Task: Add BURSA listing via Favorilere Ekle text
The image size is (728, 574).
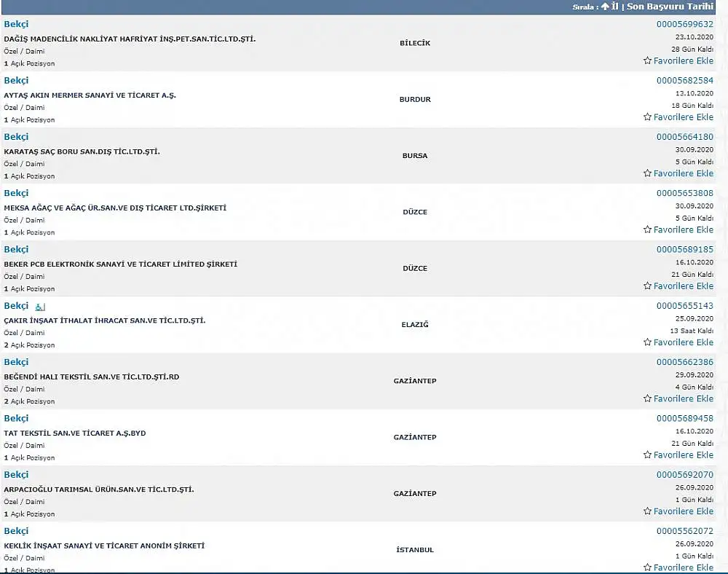Action: pos(684,173)
